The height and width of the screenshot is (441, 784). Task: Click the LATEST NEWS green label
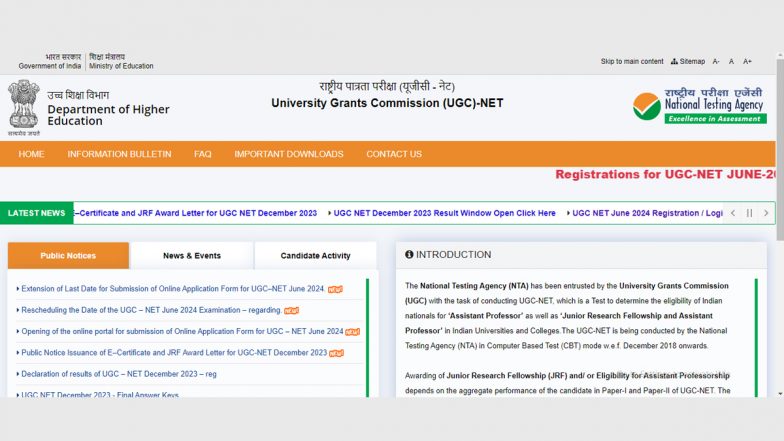[36, 213]
